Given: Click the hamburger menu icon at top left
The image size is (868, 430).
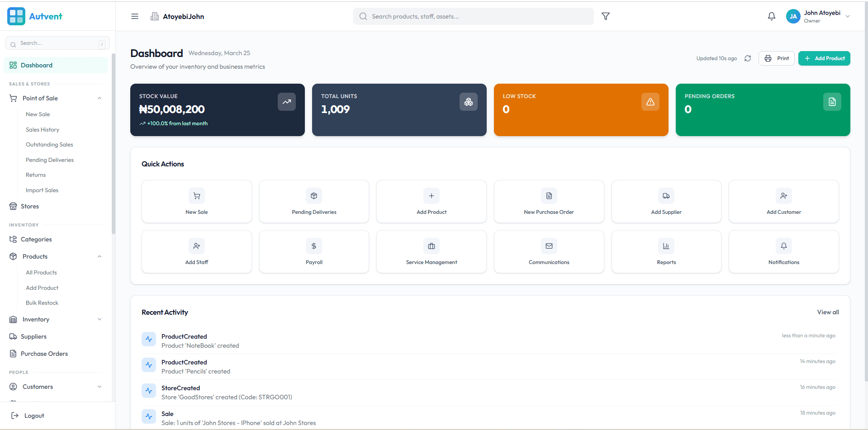Looking at the screenshot, I should click(134, 16).
